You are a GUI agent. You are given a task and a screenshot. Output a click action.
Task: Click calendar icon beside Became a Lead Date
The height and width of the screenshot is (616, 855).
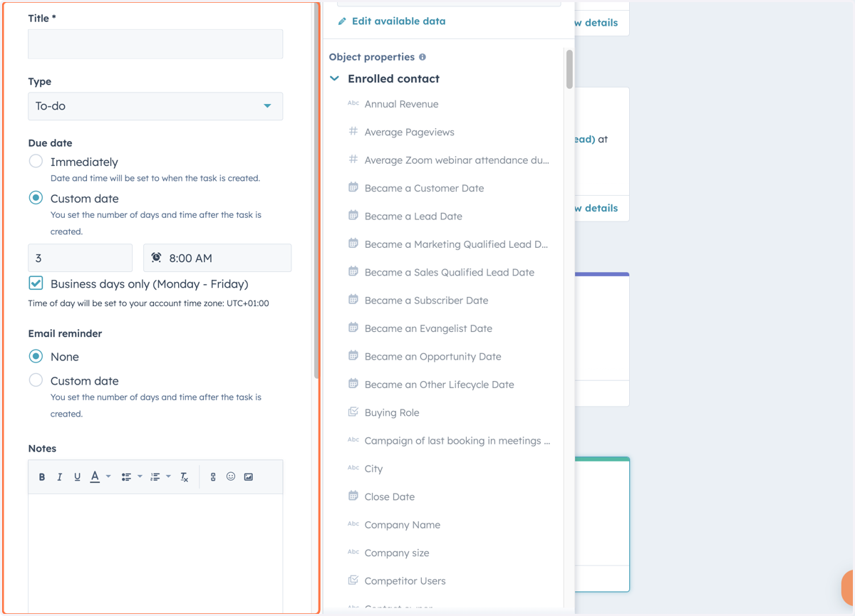pyautogui.click(x=353, y=215)
